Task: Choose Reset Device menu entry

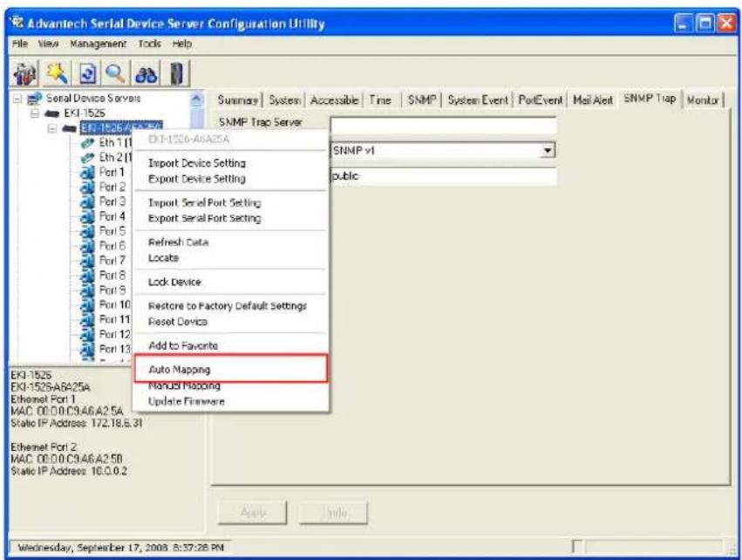Action: coord(230,321)
